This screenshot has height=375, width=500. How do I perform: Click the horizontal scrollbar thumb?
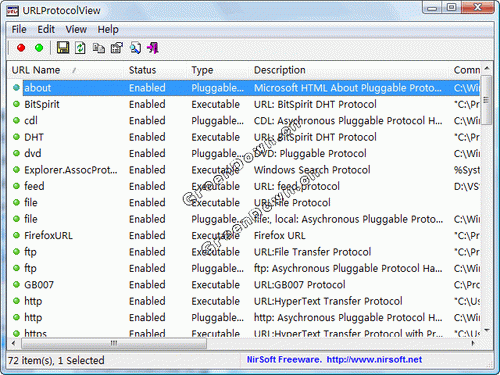(114, 343)
